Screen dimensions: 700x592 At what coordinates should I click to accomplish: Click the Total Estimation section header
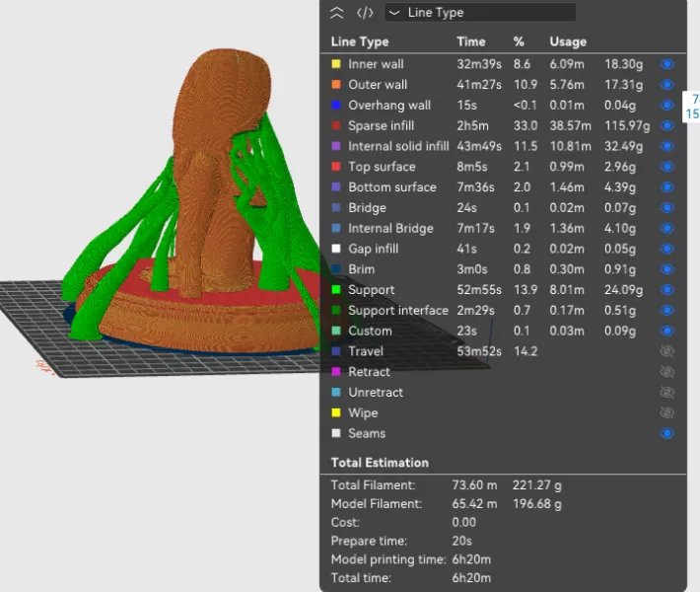click(x=380, y=462)
